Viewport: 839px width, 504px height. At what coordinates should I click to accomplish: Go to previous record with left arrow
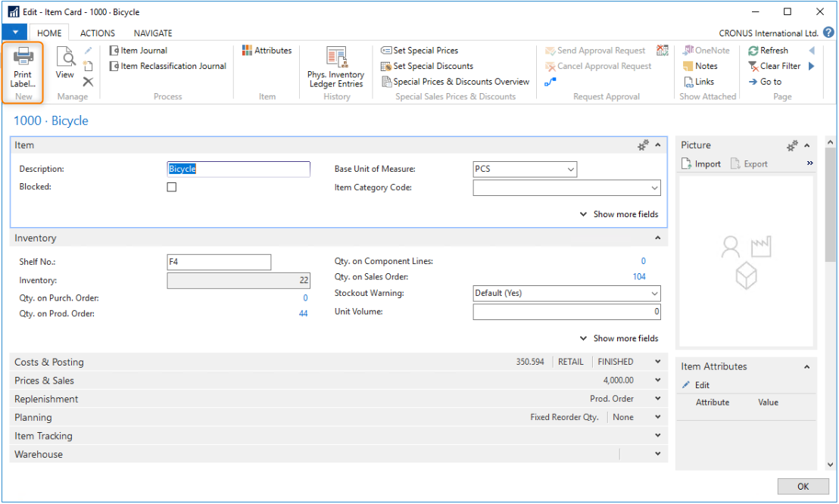pyautogui.click(x=812, y=50)
